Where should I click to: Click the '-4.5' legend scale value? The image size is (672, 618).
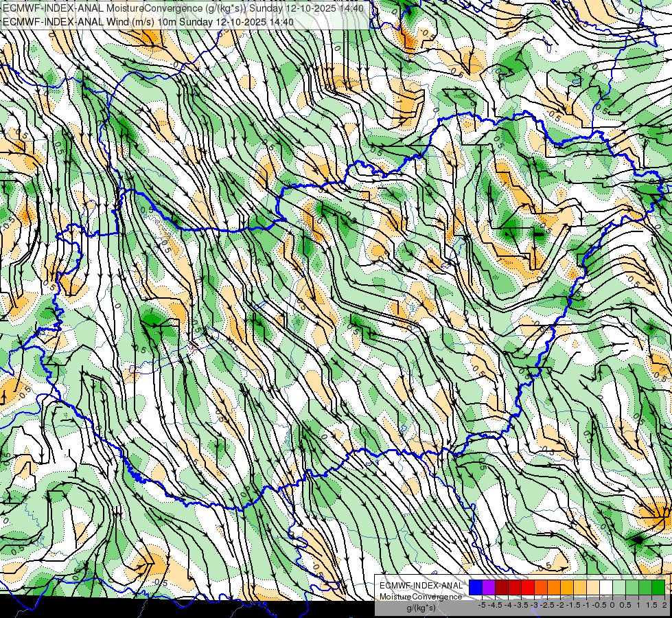495,605
